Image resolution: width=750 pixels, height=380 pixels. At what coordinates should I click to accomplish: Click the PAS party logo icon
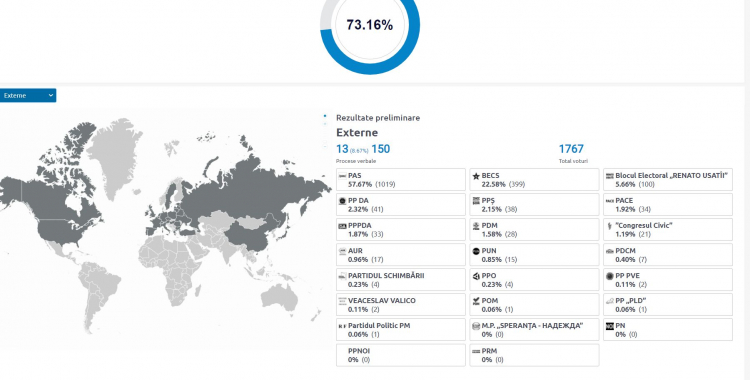(342, 176)
